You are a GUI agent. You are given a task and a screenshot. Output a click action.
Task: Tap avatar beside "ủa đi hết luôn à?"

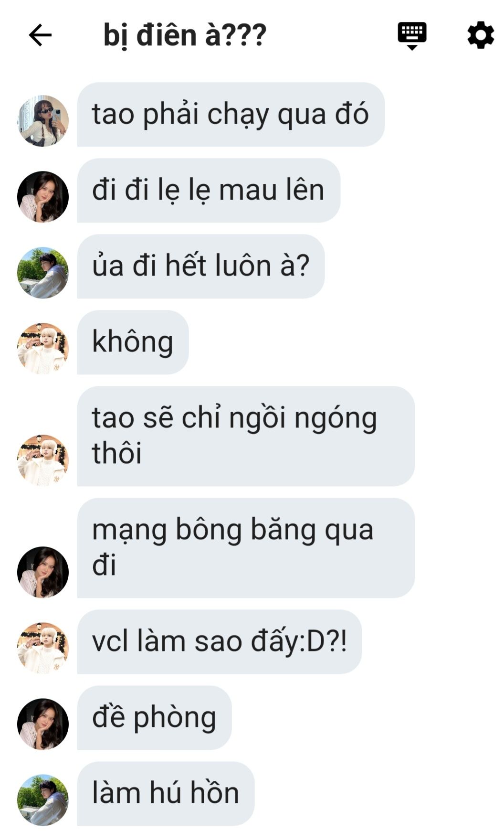point(43,273)
